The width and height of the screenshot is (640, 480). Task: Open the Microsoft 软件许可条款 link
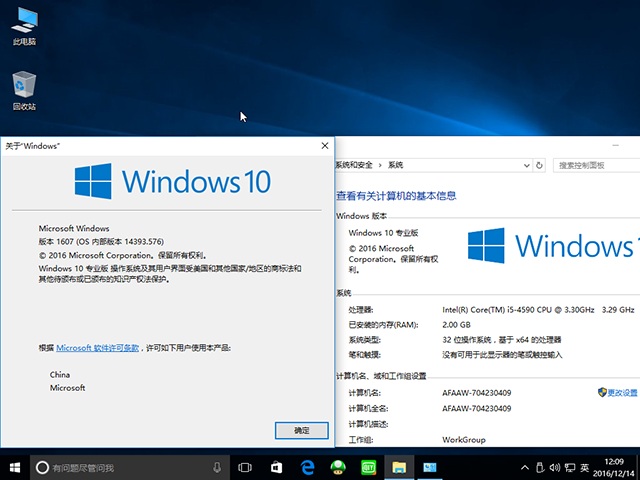[x=97, y=347]
